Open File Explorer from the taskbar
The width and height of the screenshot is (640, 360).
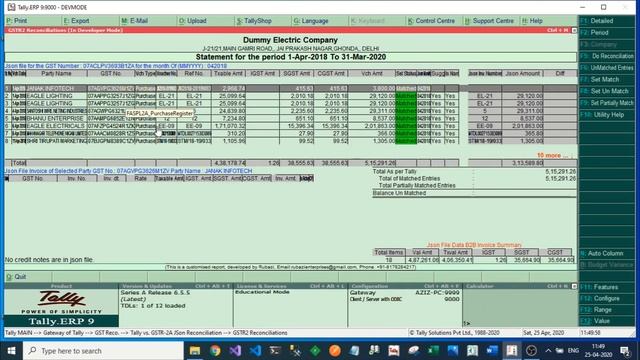[195, 351]
